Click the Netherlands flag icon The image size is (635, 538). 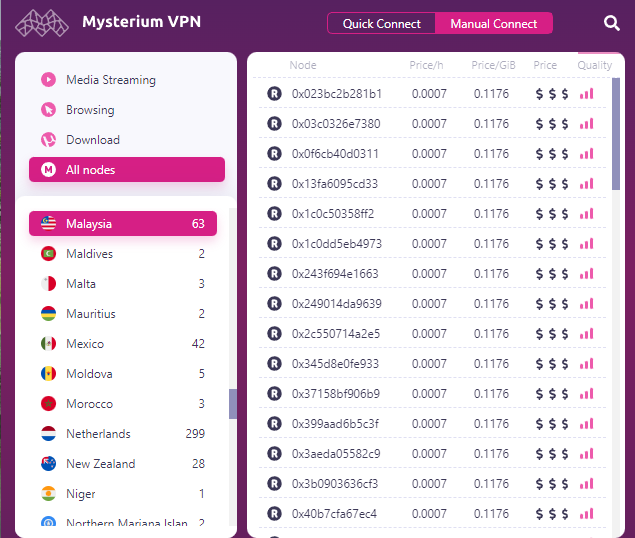tap(49, 433)
